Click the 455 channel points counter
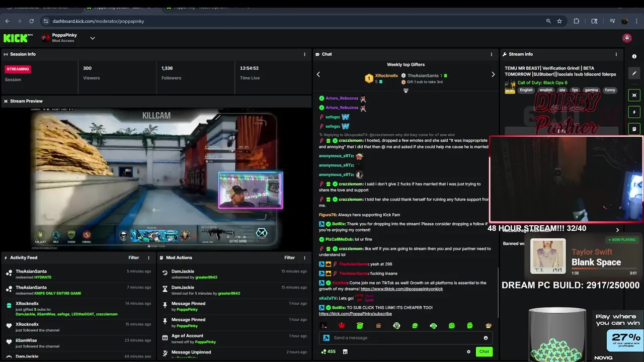This screenshot has height=362, width=644. [329, 352]
